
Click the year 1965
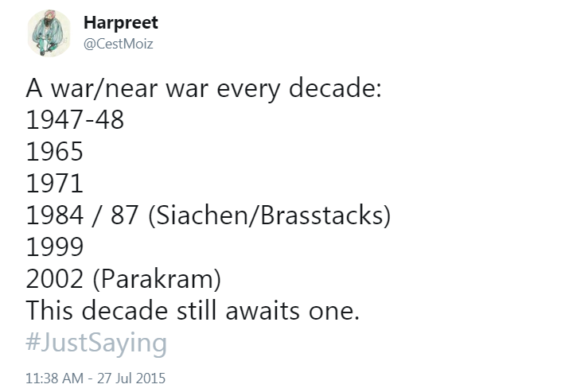pos(55,152)
